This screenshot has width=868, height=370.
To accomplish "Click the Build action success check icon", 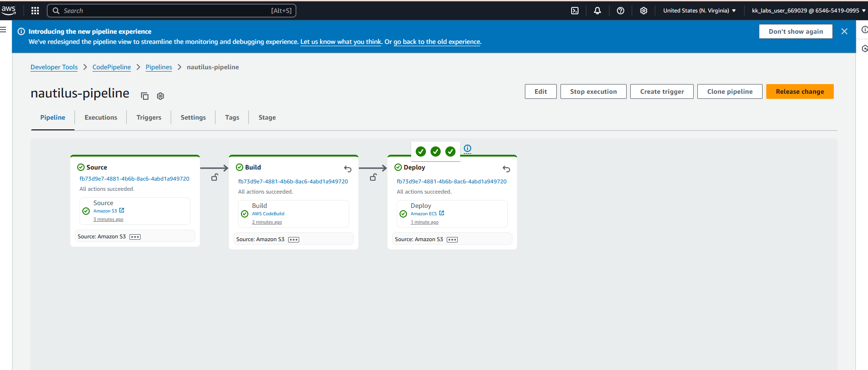I will click(x=245, y=214).
